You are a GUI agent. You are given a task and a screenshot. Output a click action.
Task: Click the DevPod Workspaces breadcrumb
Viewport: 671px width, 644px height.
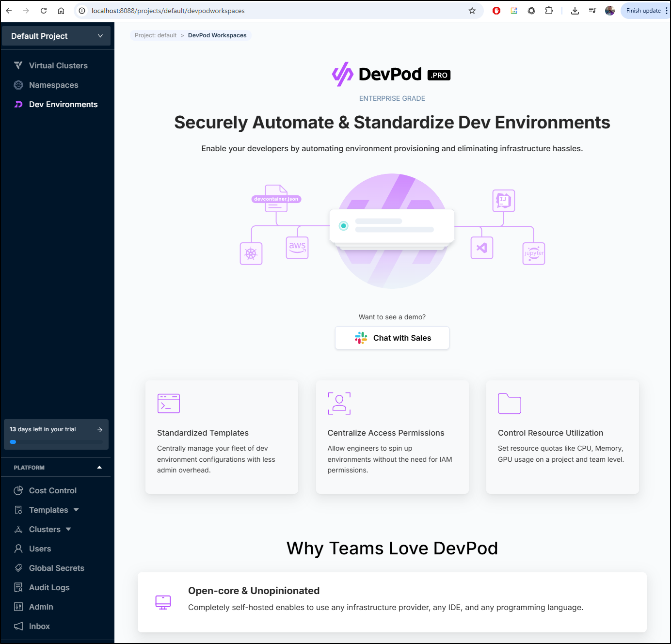tap(217, 35)
